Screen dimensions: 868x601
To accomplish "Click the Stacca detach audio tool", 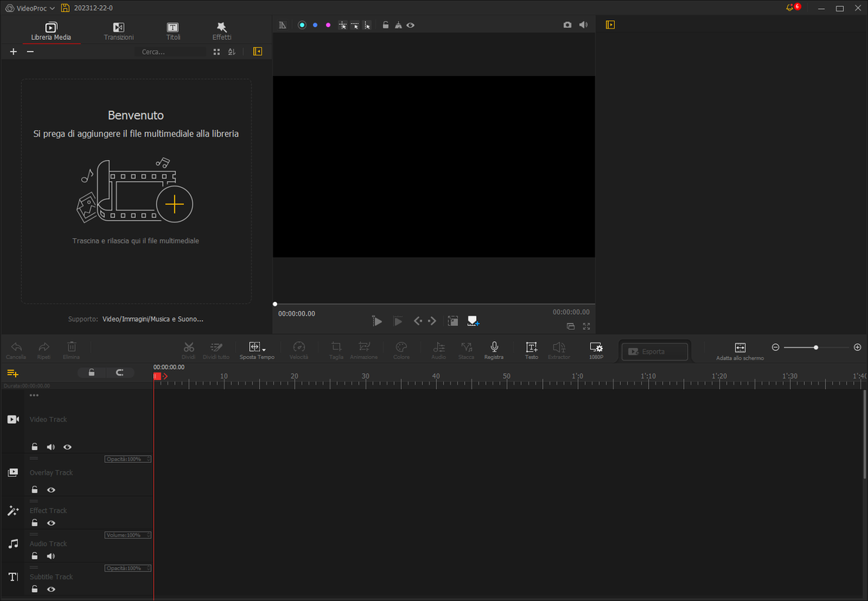I will tap(466, 351).
